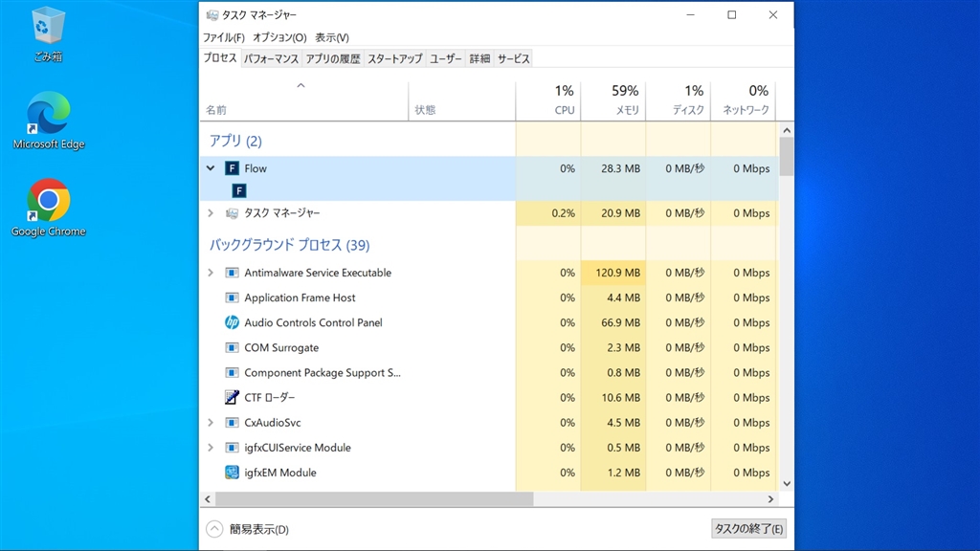Sort processes by メモリ column header
Viewport: 980px width, 551px height.
tap(625, 100)
